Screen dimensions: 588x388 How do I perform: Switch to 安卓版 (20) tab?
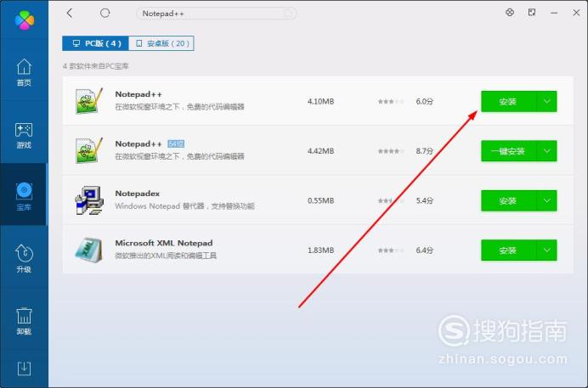[x=161, y=43]
